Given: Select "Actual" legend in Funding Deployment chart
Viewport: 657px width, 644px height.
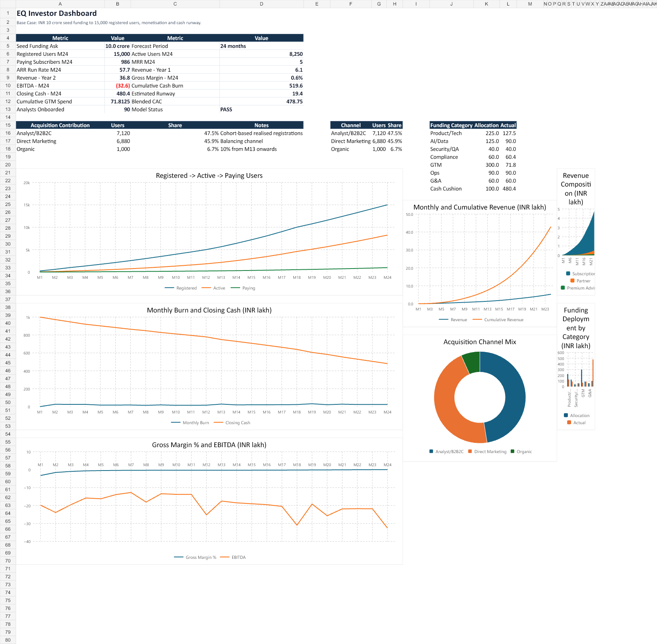Looking at the screenshot, I should (577, 423).
